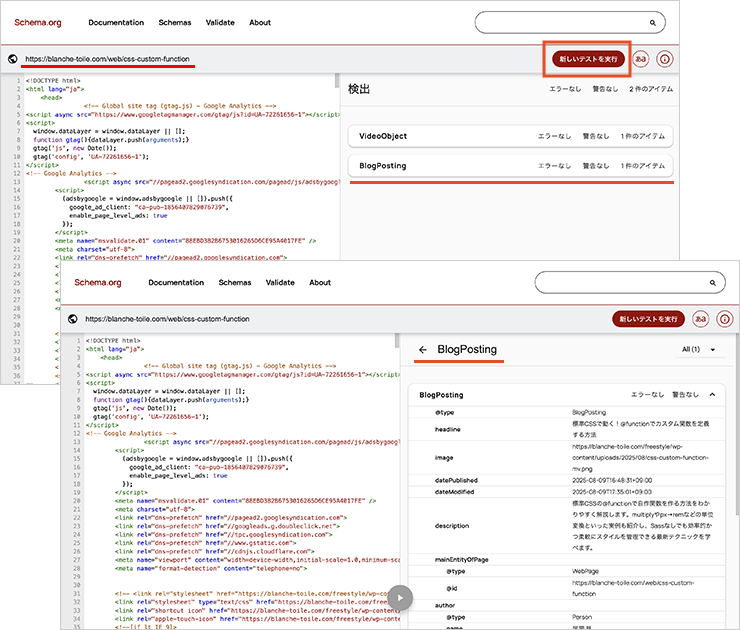Click the back arrow beside BlogPosting title
The image size is (740, 630).
tap(422, 350)
